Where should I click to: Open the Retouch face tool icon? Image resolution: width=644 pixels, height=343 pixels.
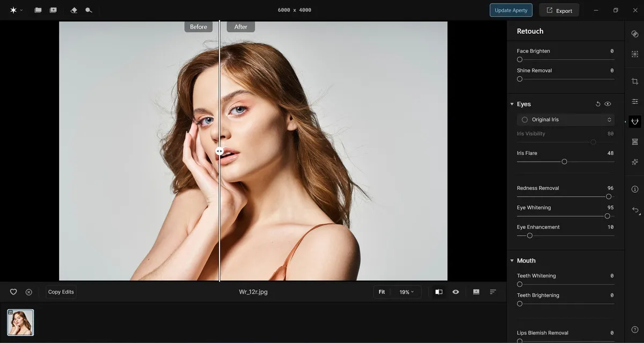tap(635, 121)
